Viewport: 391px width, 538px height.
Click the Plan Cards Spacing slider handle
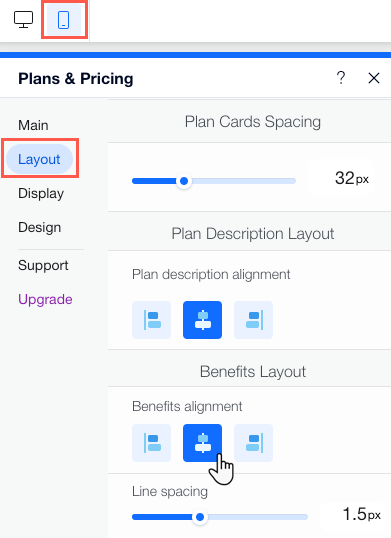(x=184, y=181)
